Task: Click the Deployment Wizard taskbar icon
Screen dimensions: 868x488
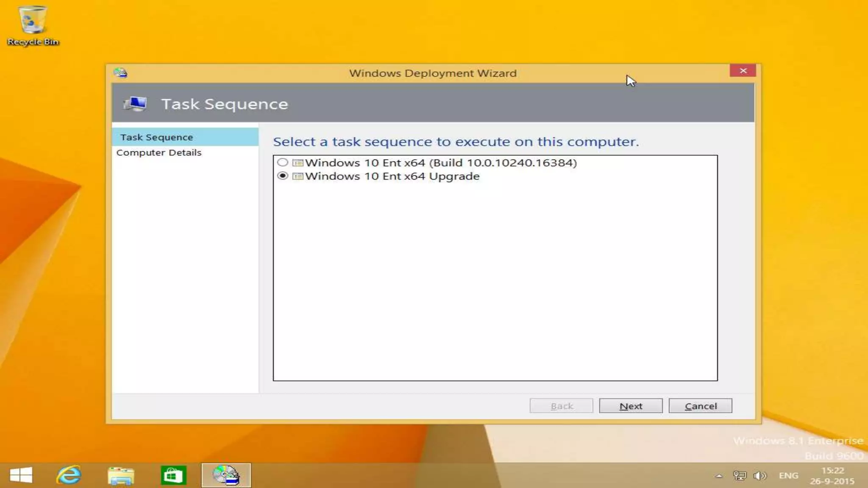Action: click(x=226, y=475)
